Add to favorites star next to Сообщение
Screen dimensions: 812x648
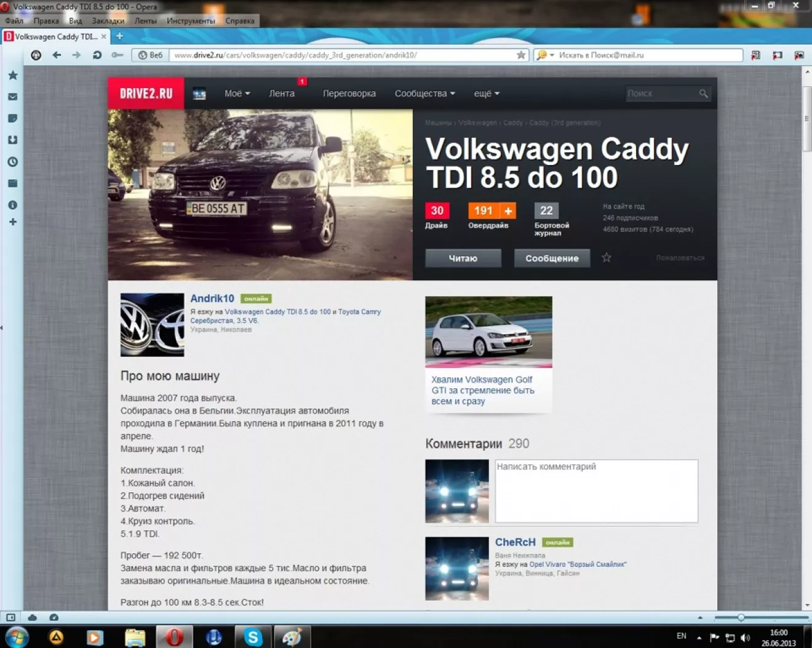pos(607,258)
